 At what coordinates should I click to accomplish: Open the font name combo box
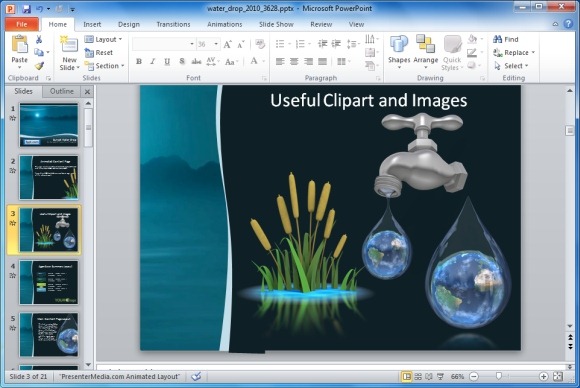(x=163, y=44)
